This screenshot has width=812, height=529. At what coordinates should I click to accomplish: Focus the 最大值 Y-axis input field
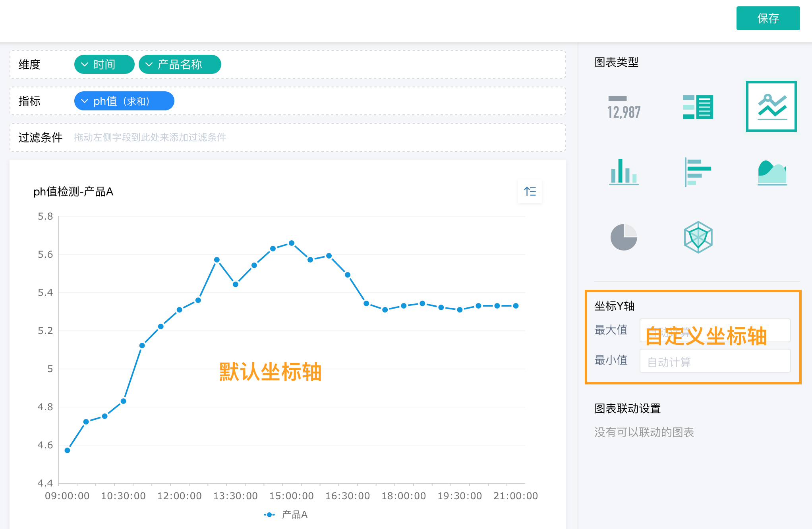[715, 330]
